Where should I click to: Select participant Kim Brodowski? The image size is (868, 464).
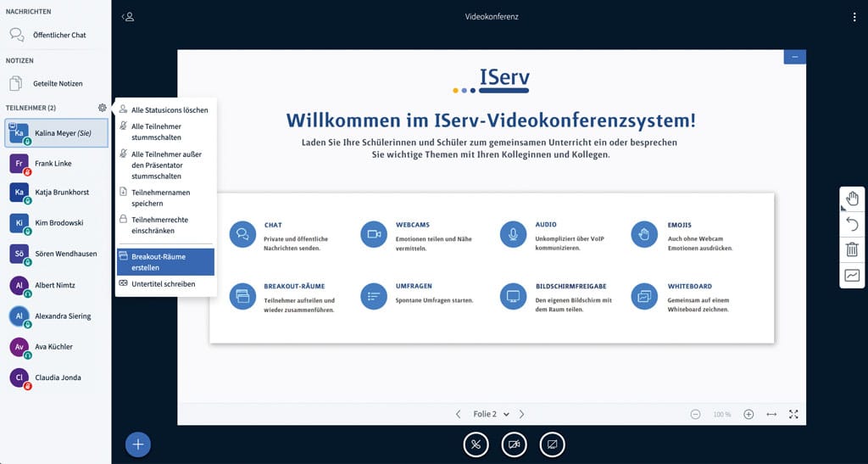pyautogui.click(x=57, y=223)
